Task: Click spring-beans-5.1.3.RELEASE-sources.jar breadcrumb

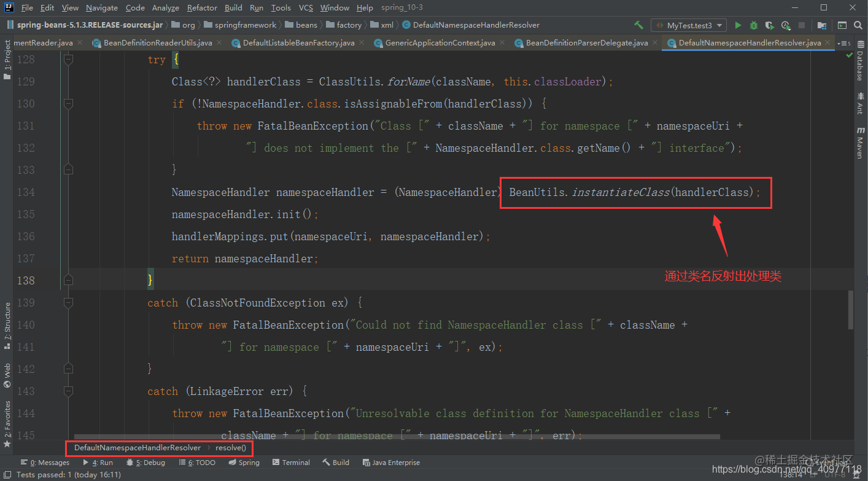Action: pos(84,25)
